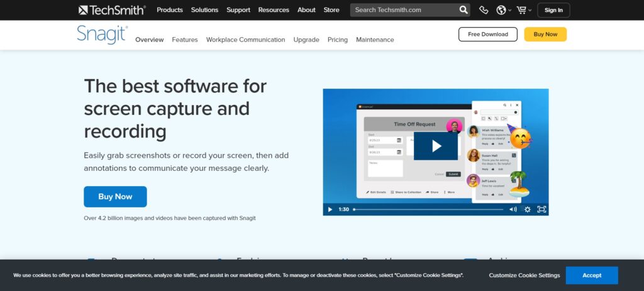Enter fullscreen video mode
The width and height of the screenshot is (644, 291).
pos(541,209)
